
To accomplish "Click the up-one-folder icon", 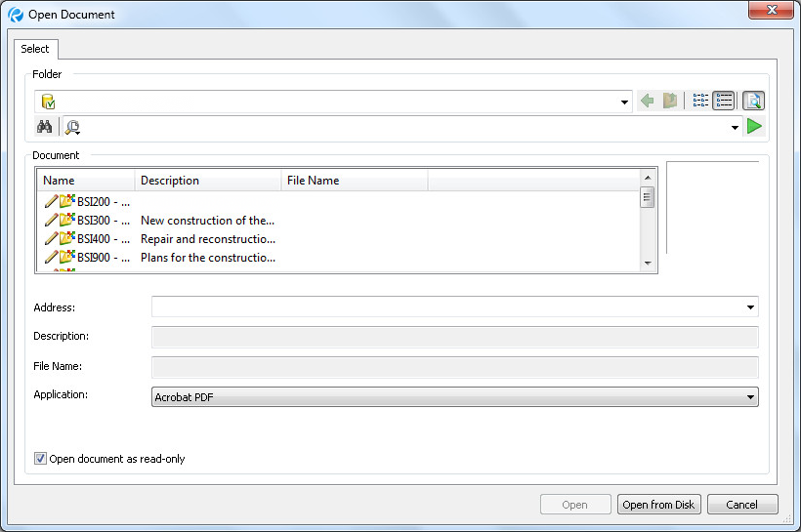I will [x=670, y=101].
